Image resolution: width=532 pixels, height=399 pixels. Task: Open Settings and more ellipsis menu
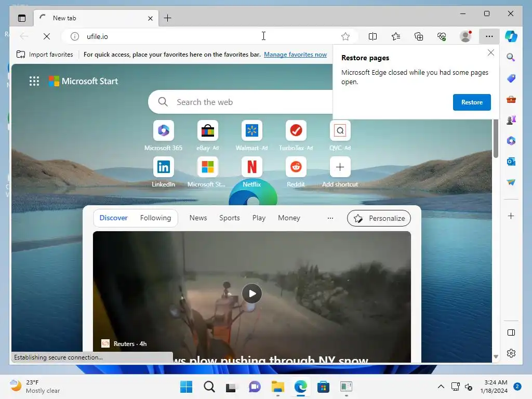(x=489, y=36)
